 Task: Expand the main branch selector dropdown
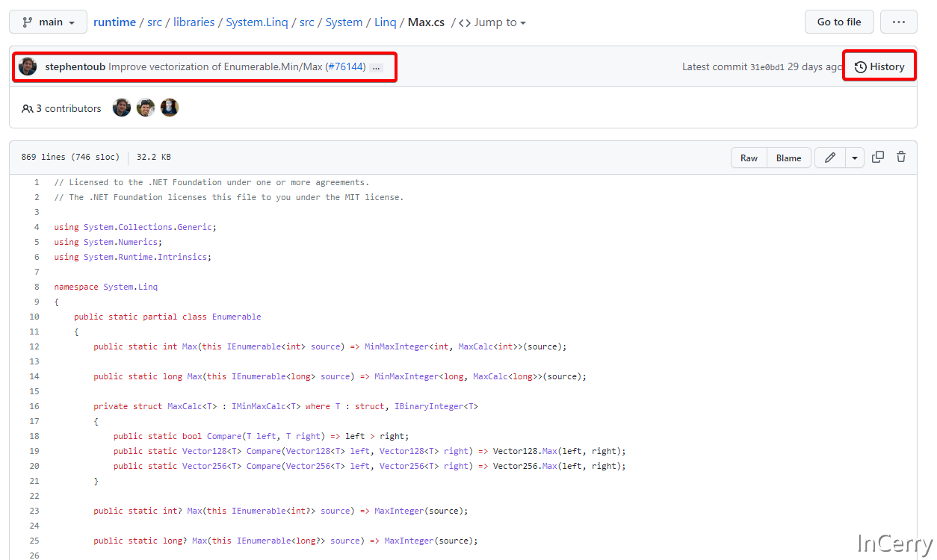point(49,22)
